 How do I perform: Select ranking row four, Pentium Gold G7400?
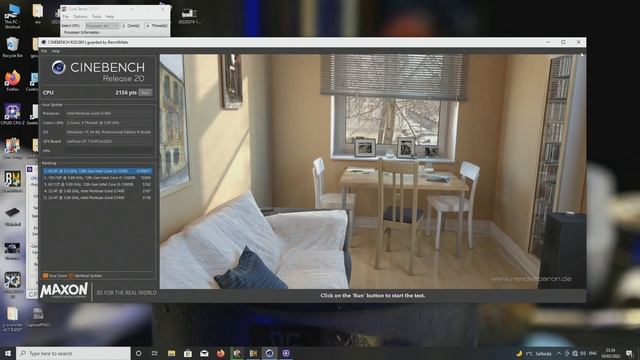click(x=98, y=191)
